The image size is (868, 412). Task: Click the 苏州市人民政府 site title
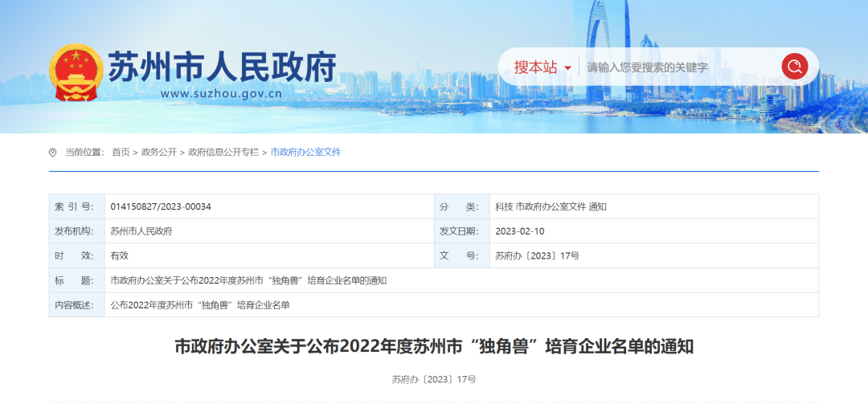(222, 67)
